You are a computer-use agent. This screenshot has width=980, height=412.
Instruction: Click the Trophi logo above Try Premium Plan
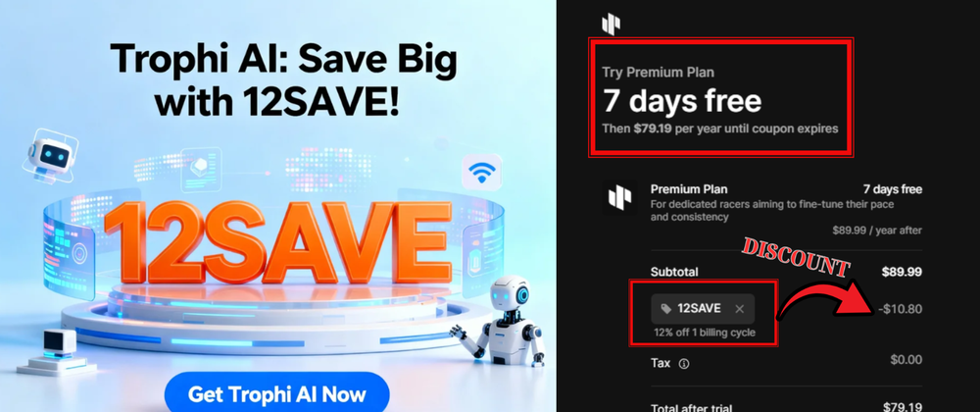coord(611,25)
